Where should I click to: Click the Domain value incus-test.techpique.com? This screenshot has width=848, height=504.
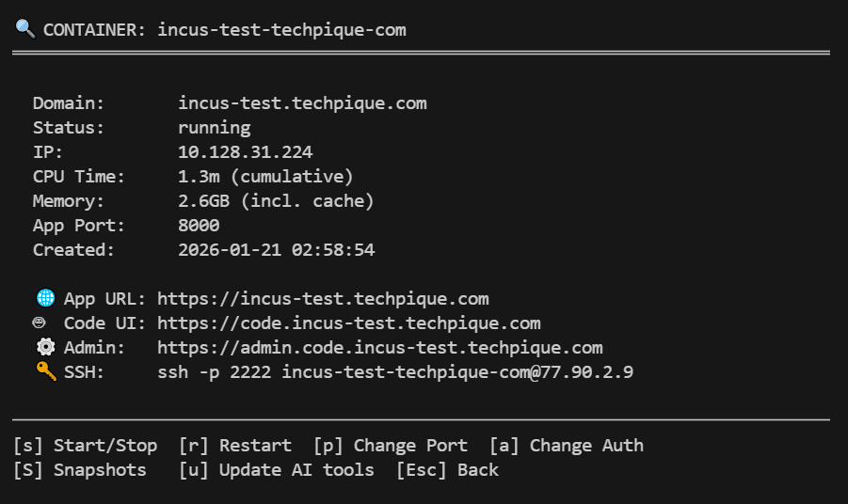(302, 103)
